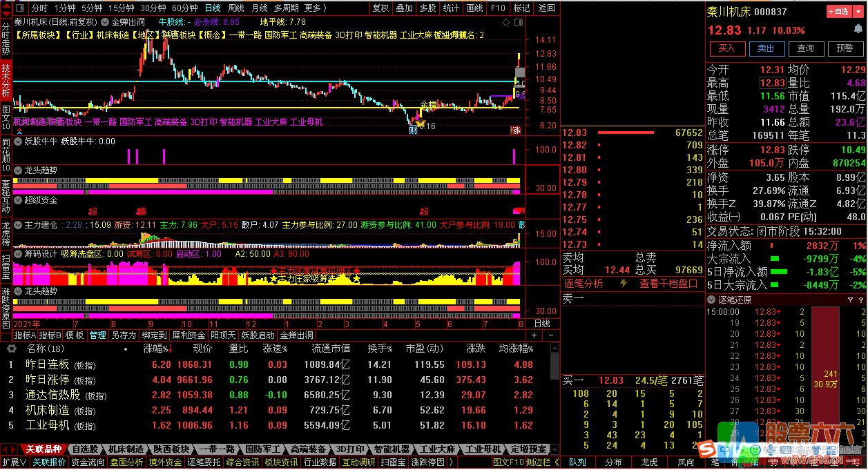Viewport: 868px width, 470px height.
Task: Click the minus button on the indicator bar
Action: point(552,335)
